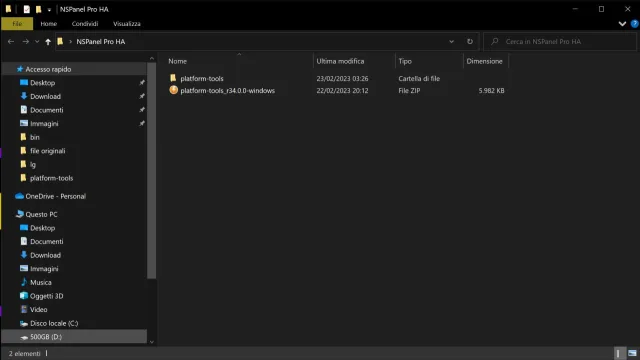Open the Musica folder
Viewport: 640px width, 360px height.
point(41,282)
